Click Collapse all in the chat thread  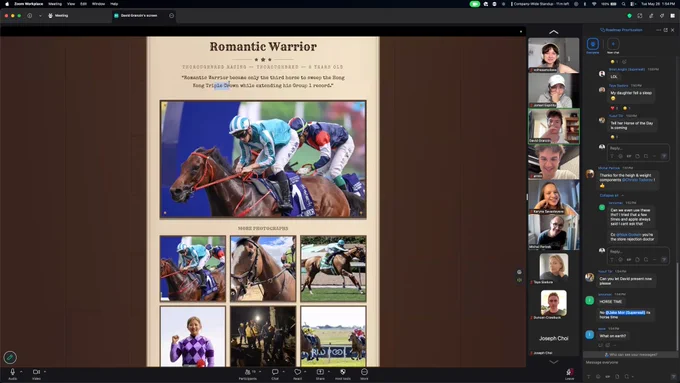click(x=611, y=196)
